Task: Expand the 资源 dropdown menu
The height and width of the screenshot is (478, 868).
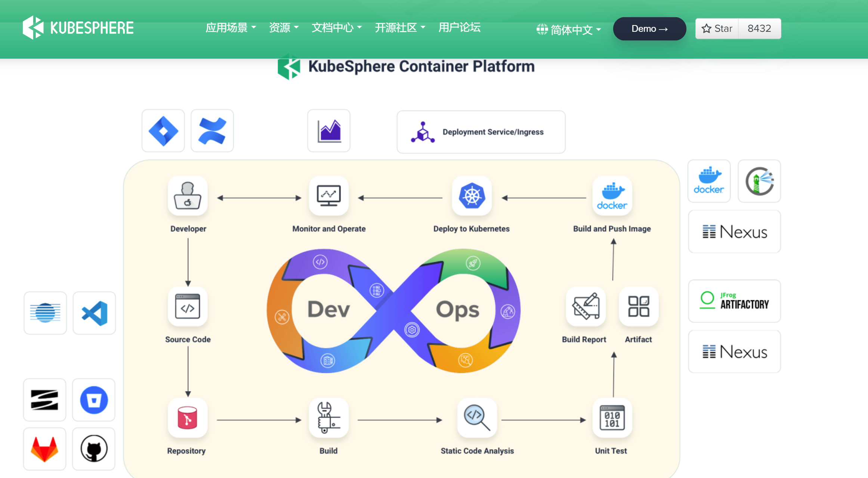Action: point(283,28)
